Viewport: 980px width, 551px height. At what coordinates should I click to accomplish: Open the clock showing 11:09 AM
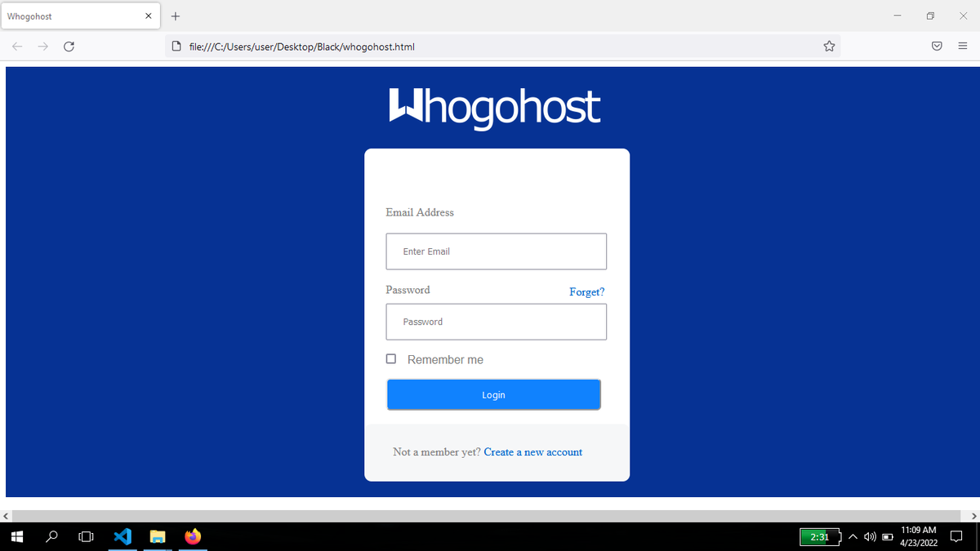[919, 536]
